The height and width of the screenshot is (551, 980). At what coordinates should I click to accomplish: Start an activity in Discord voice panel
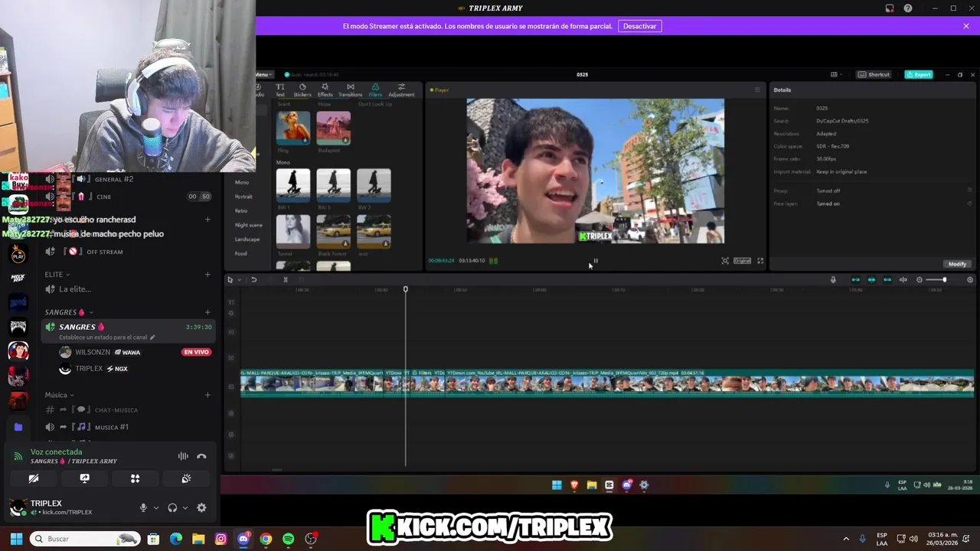point(135,478)
